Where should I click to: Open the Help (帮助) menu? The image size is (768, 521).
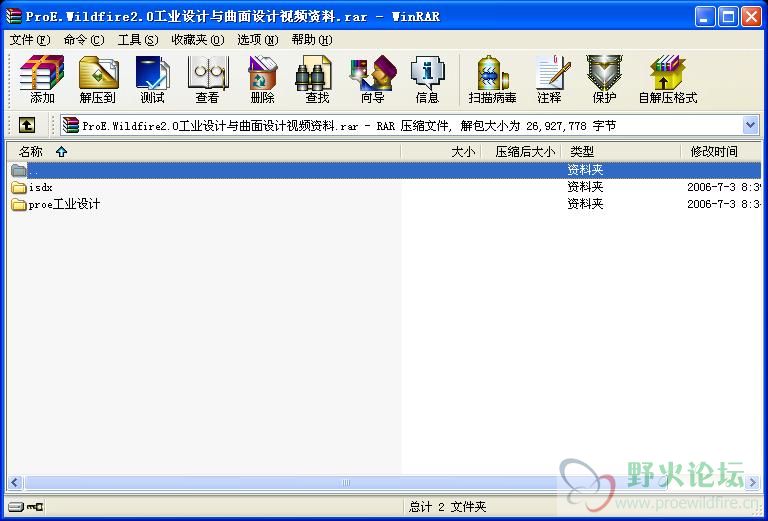tap(312, 40)
